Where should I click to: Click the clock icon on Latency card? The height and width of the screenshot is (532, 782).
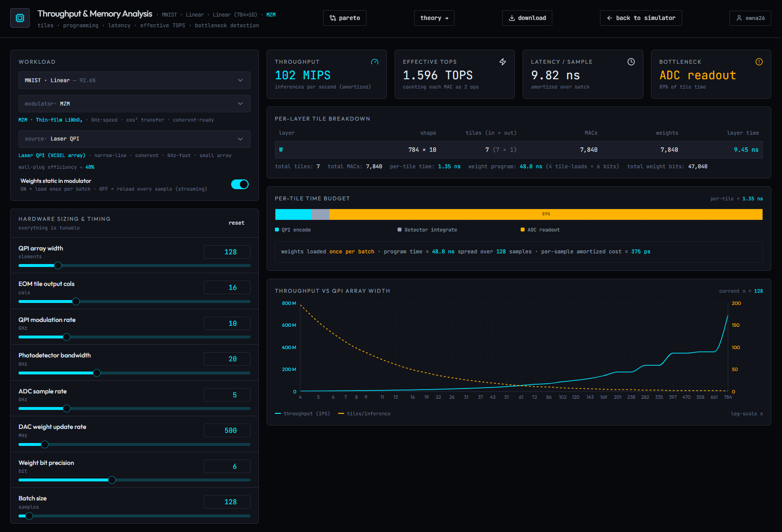tap(631, 62)
